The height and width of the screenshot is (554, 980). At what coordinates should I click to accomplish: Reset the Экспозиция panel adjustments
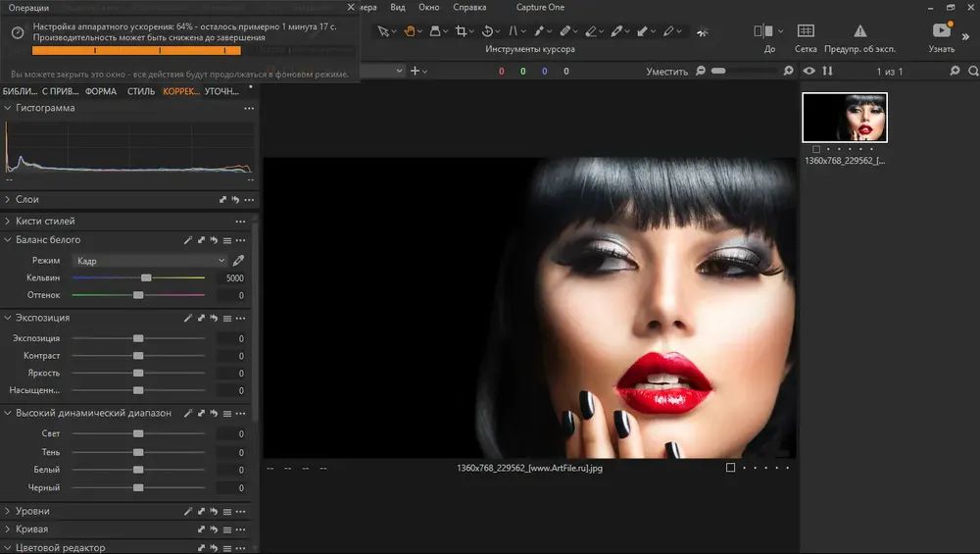[x=214, y=318]
